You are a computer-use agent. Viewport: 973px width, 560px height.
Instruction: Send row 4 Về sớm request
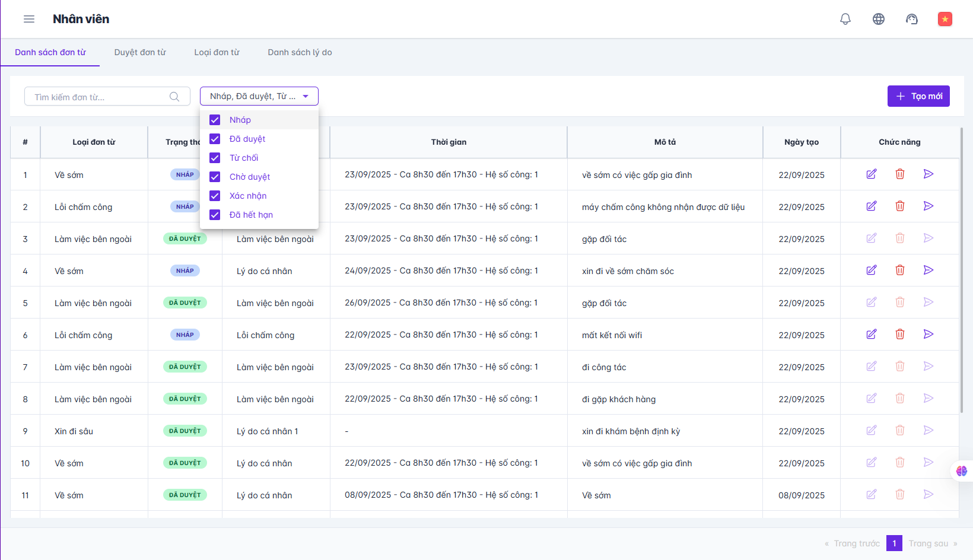(929, 270)
